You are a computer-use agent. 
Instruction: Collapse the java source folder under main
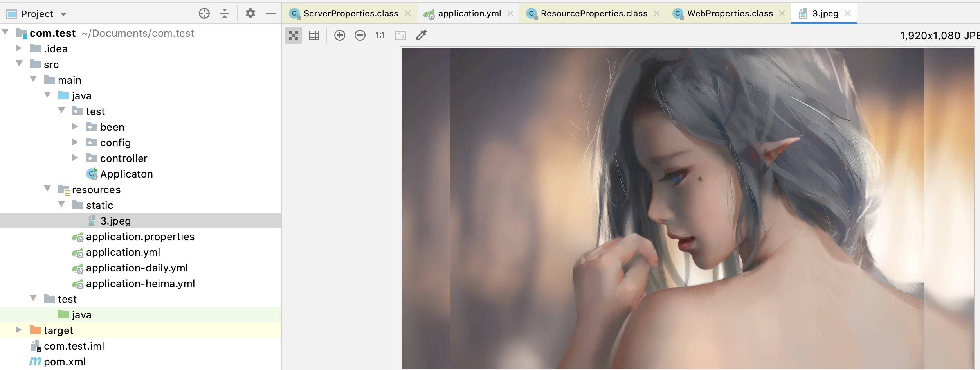point(47,95)
